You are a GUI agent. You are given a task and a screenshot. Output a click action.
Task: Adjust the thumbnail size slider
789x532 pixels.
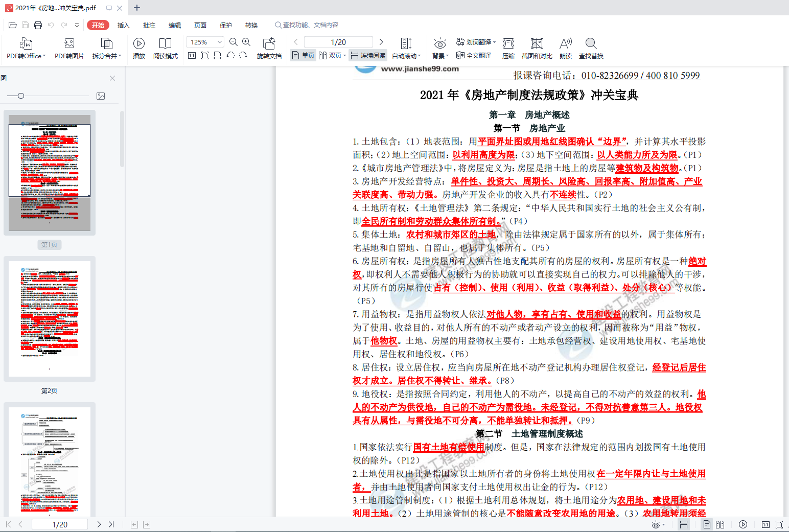[20, 96]
